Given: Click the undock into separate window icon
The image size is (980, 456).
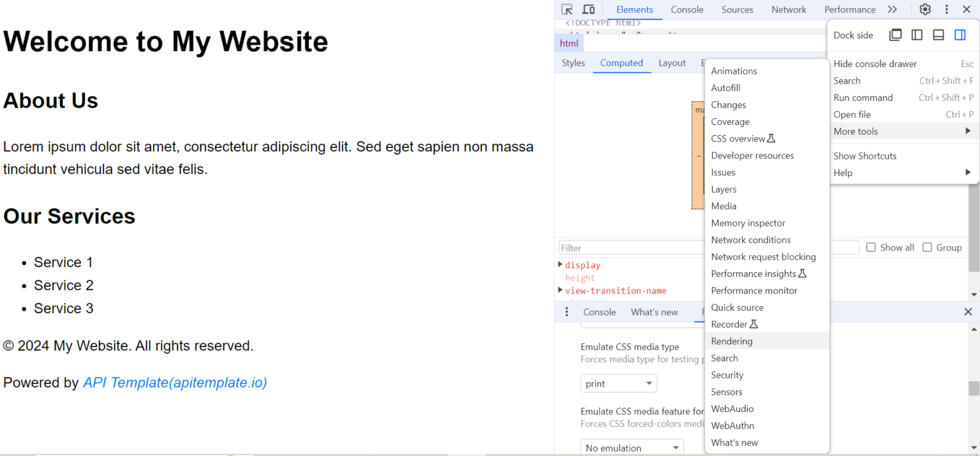Looking at the screenshot, I should (895, 34).
